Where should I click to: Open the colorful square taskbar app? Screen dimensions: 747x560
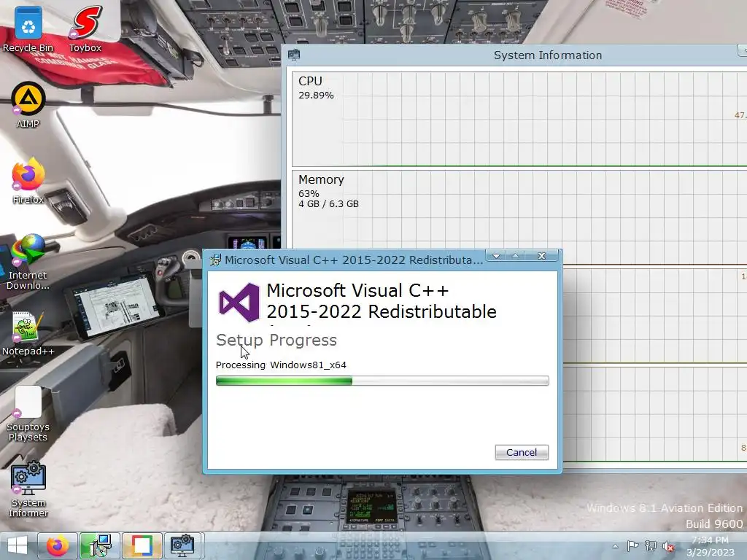coord(142,545)
